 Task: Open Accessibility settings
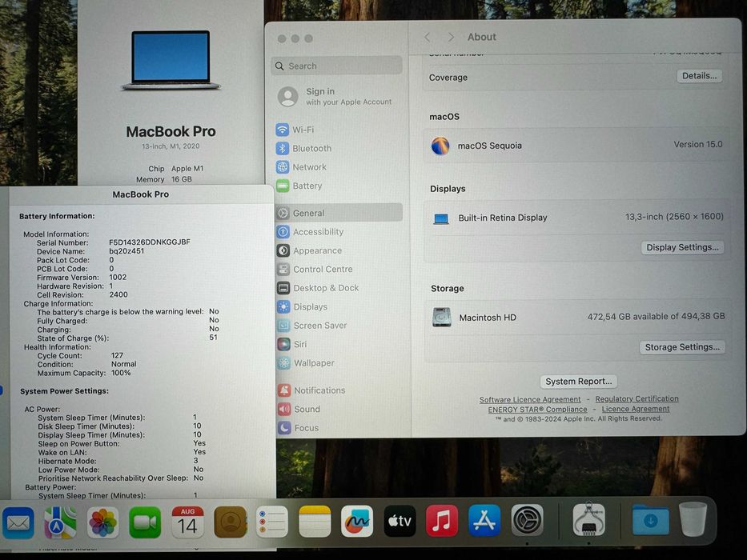point(339,232)
